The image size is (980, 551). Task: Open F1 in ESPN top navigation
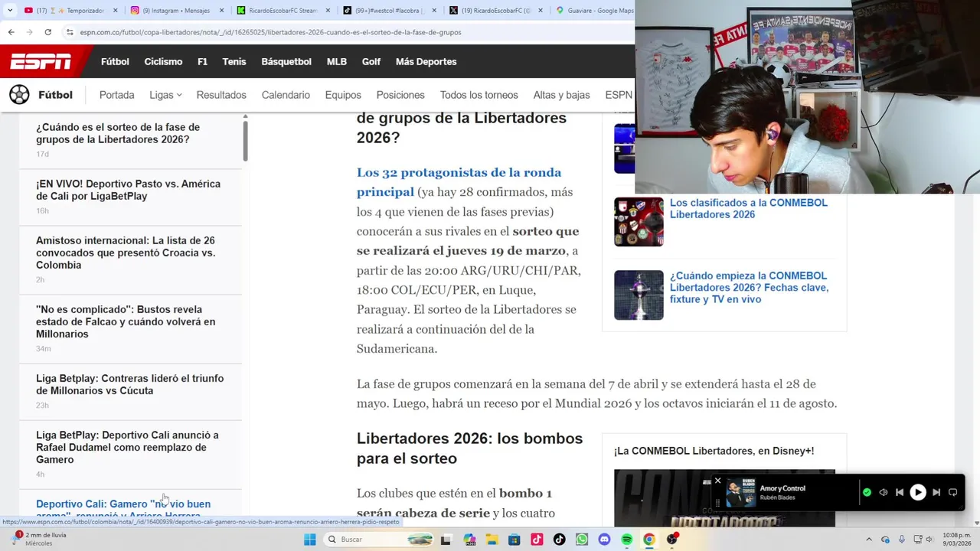[202, 61]
